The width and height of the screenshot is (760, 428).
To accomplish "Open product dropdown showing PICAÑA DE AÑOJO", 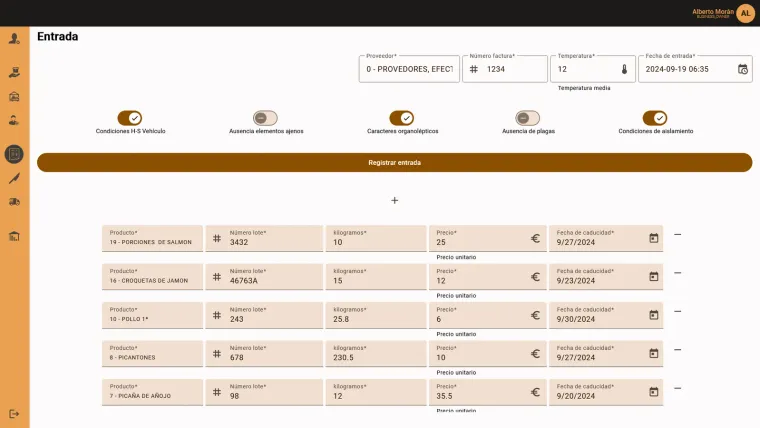I will coord(152,392).
